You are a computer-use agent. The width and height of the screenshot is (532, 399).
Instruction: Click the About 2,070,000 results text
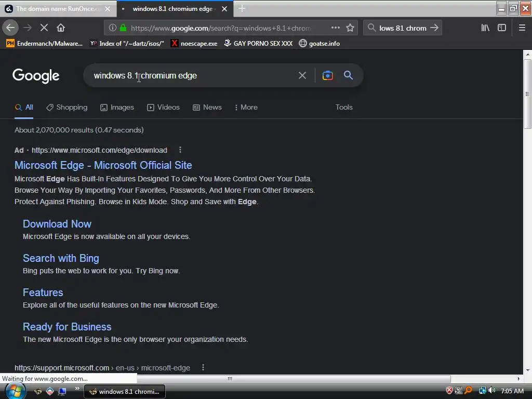[x=79, y=130]
